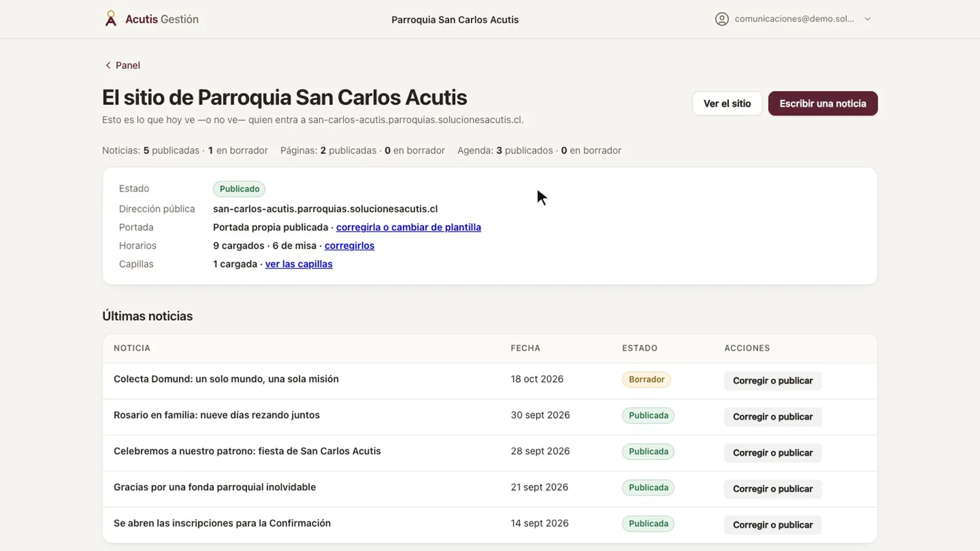The height and width of the screenshot is (551, 980).
Task: Open the Panel breadcrumb link
Action: [x=127, y=66]
